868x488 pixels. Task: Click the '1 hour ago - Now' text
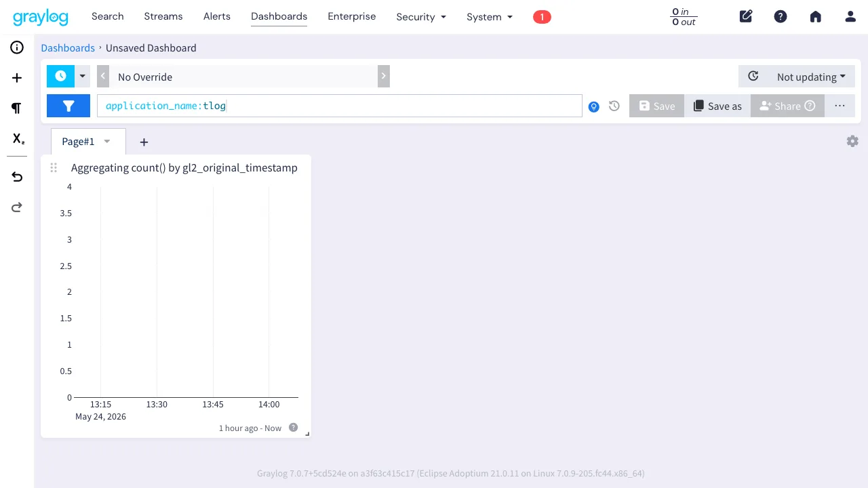[x=250, y=428]
